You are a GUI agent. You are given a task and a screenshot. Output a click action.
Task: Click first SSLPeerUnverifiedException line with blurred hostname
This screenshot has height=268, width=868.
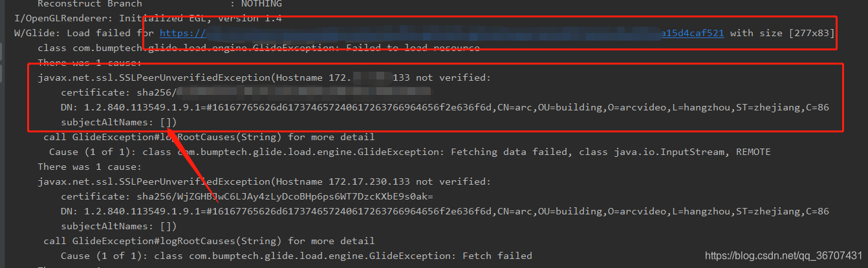click(x=265, y=77)
